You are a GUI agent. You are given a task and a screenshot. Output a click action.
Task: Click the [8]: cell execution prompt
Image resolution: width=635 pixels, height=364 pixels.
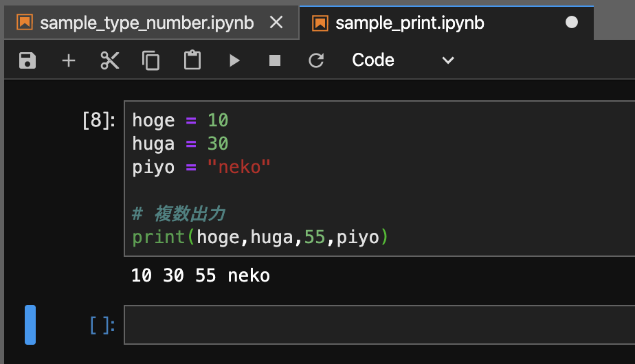98,121
